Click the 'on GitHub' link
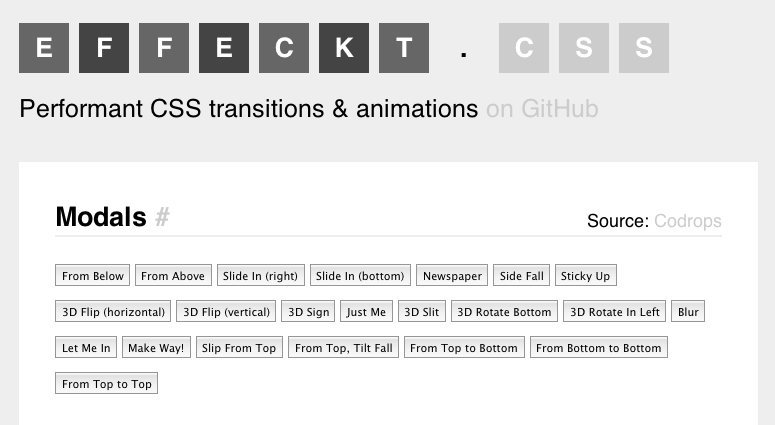 541,108
